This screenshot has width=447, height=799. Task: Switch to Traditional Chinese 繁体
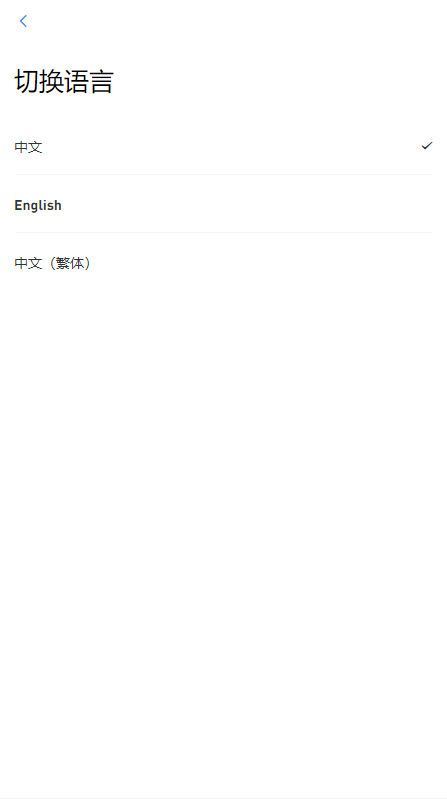[x=223, y=263]
